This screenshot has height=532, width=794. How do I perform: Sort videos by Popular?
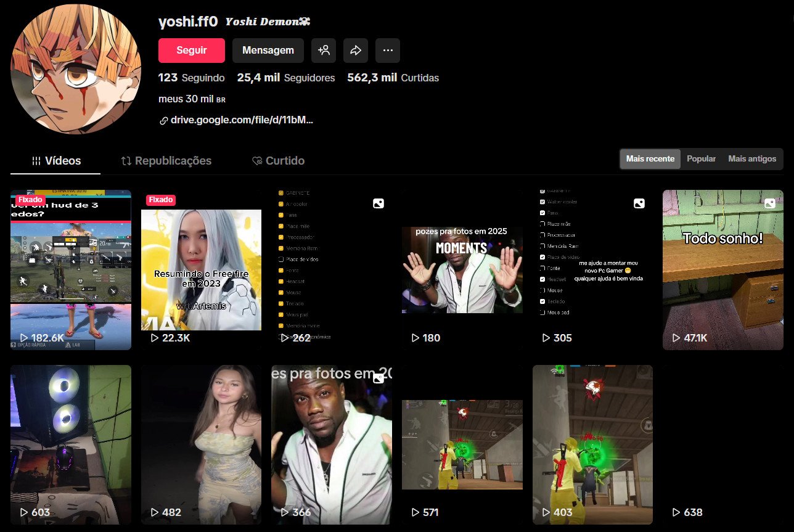tap(701, 158)
